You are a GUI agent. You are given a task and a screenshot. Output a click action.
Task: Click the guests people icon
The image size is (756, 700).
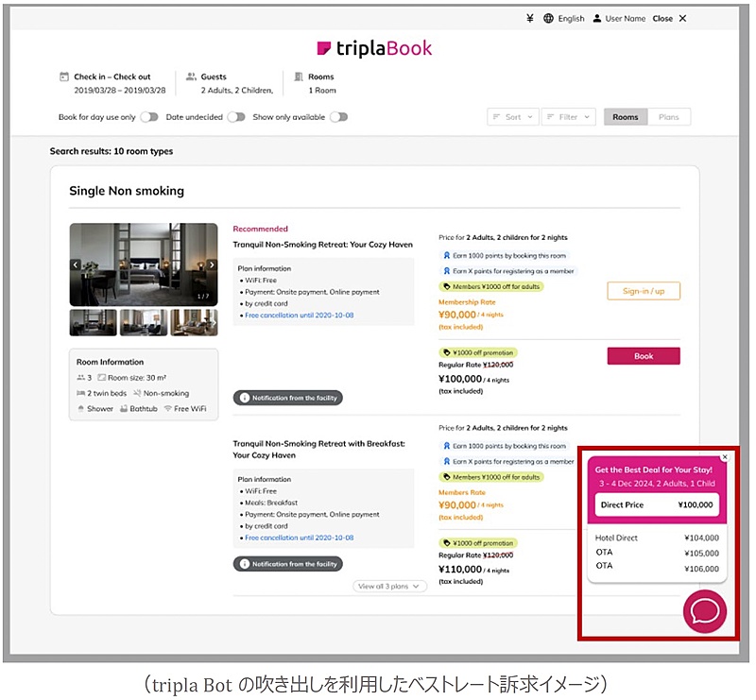point(192,77)
